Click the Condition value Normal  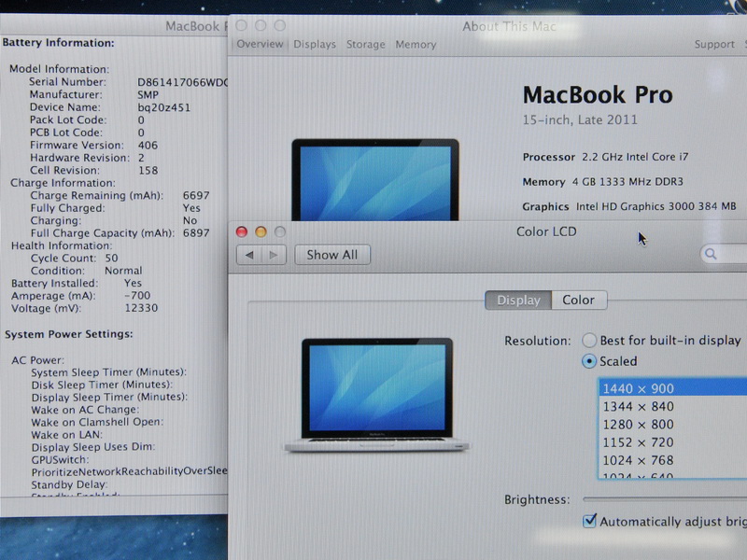123,271
